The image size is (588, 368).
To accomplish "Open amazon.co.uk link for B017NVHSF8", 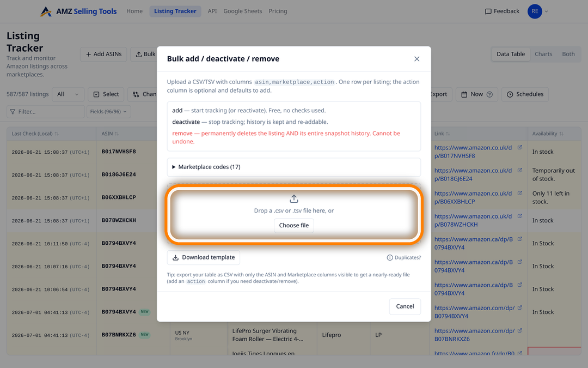I will pos(473,152).
